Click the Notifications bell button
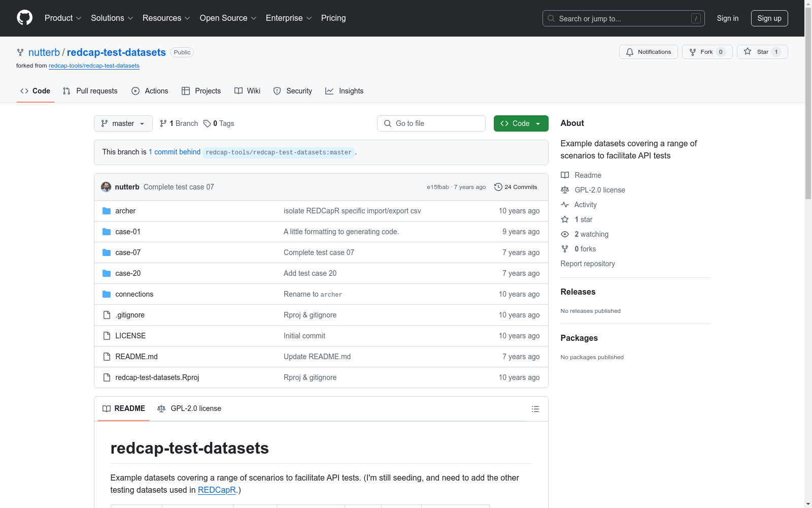This screenshot has width=812, height=508. click(648, 52)
